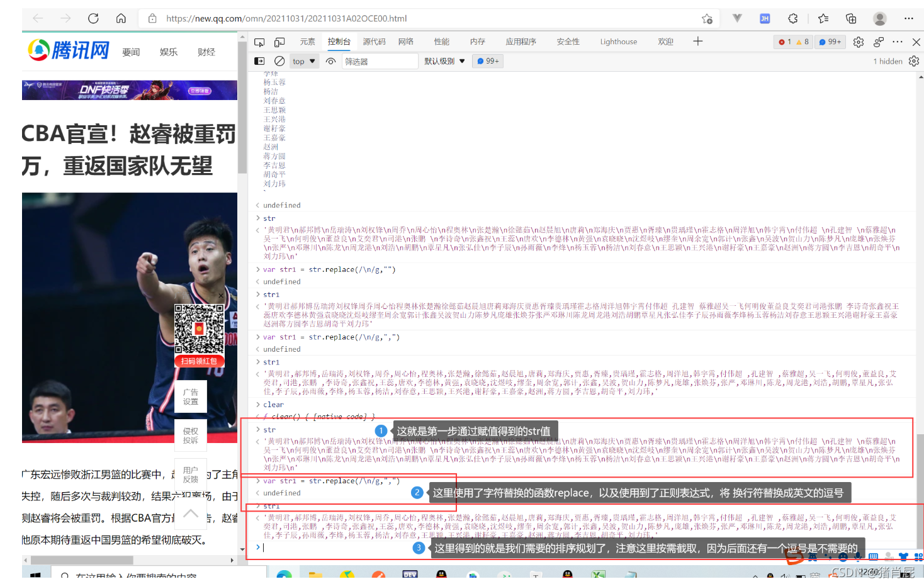Click the webpage vertical scrollbar
This screenshot has height=584, width=924.
(242, 107)
